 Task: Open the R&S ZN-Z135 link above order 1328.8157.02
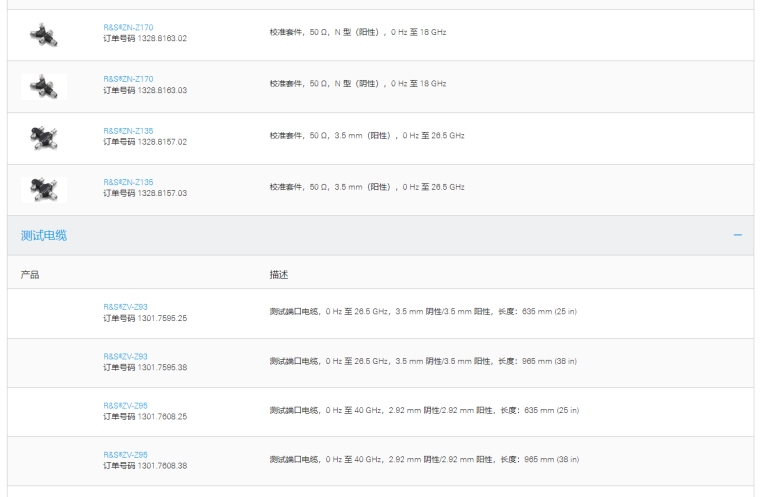tap(128, 130)
